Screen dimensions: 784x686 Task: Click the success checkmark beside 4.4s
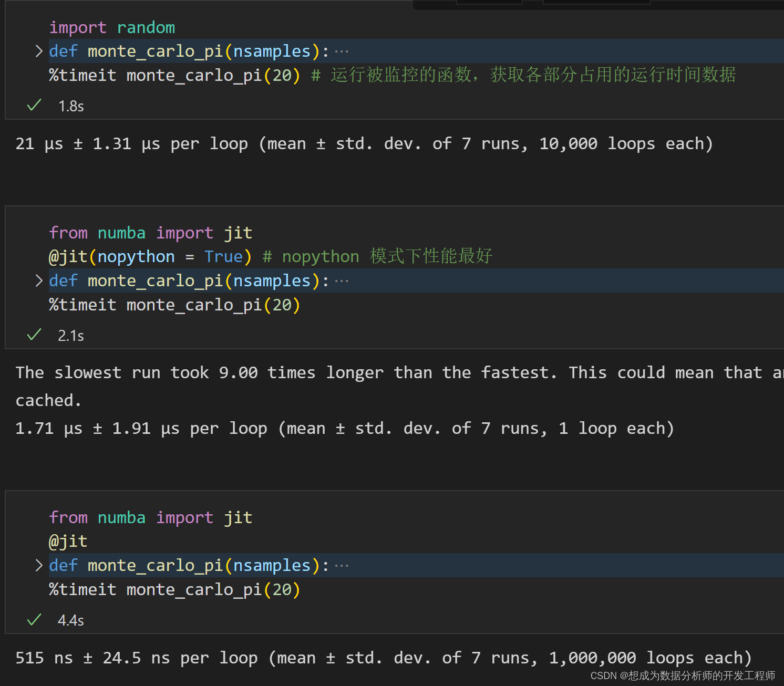(x=34, y=620)
